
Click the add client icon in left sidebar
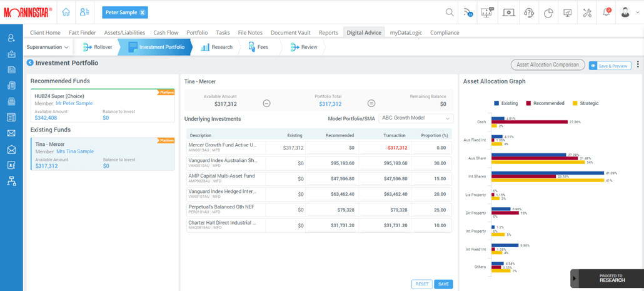[11, 38]
